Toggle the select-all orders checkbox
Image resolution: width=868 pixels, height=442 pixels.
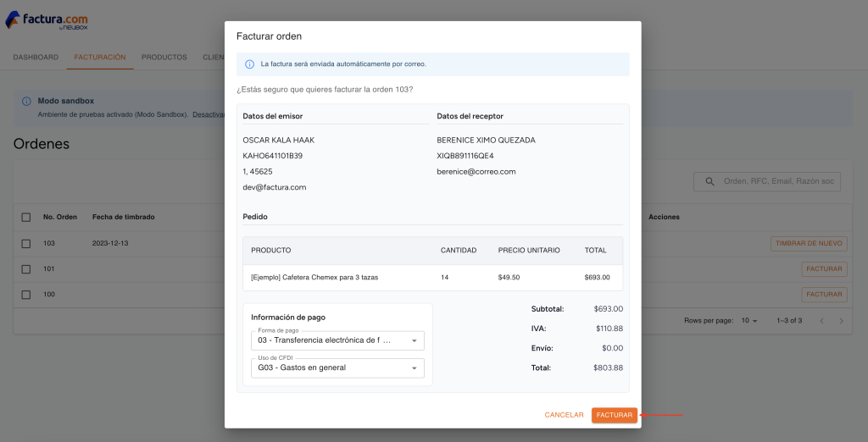26,218
